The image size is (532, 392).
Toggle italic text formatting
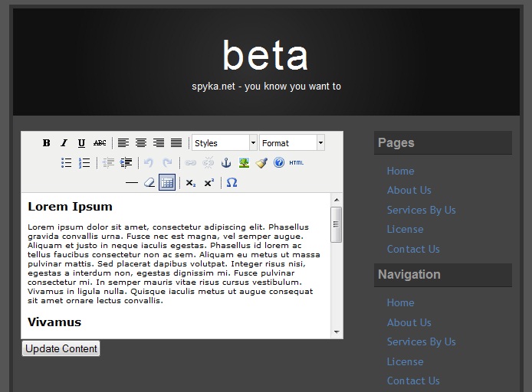click(64, 143)
